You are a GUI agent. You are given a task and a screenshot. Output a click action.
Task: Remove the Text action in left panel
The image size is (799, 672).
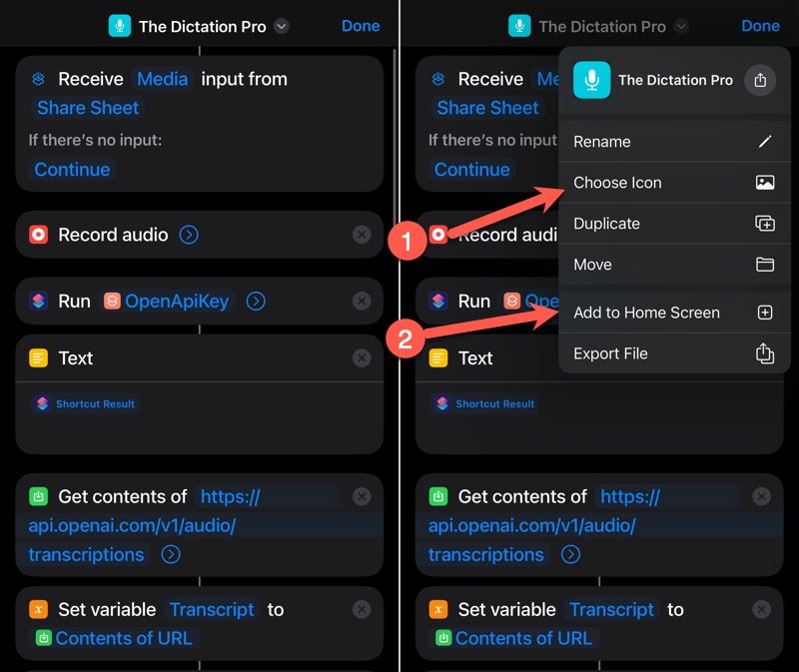click(362, 358)
